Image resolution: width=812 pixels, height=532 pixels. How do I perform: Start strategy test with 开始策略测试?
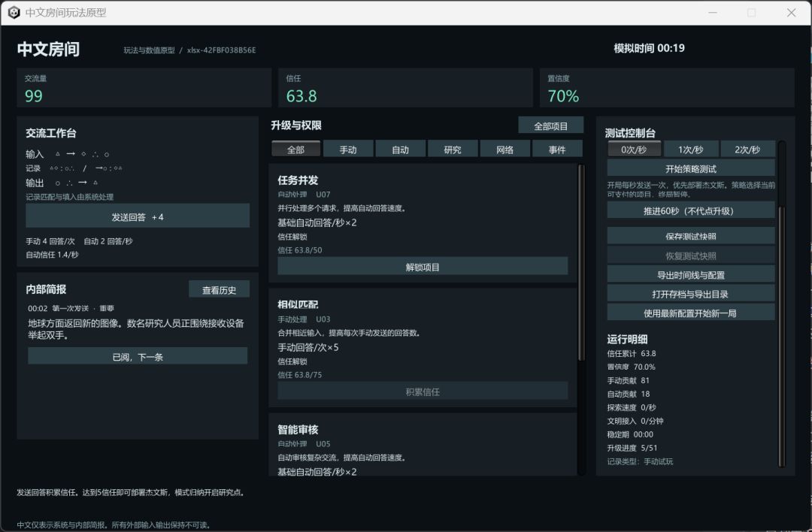(x=691, y=169)
